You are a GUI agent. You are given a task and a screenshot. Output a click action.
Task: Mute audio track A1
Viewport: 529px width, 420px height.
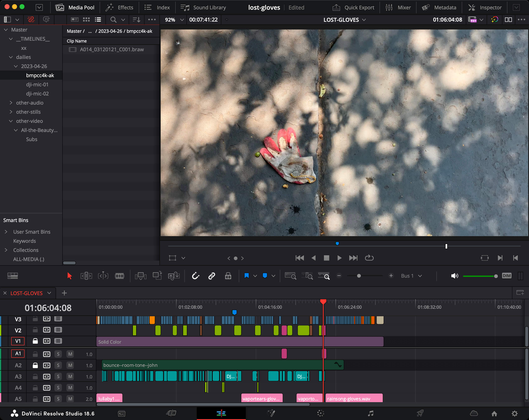tap(70, 354)
